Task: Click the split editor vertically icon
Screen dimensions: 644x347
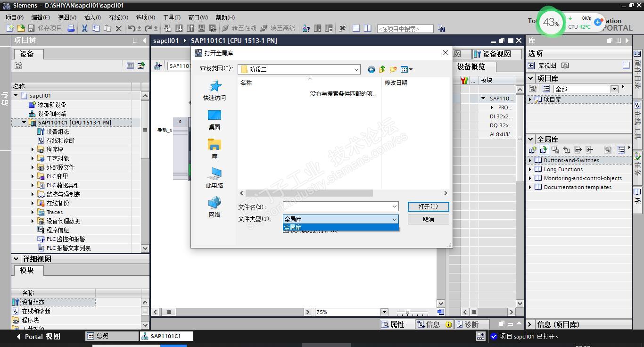Action: click(368, 28)
